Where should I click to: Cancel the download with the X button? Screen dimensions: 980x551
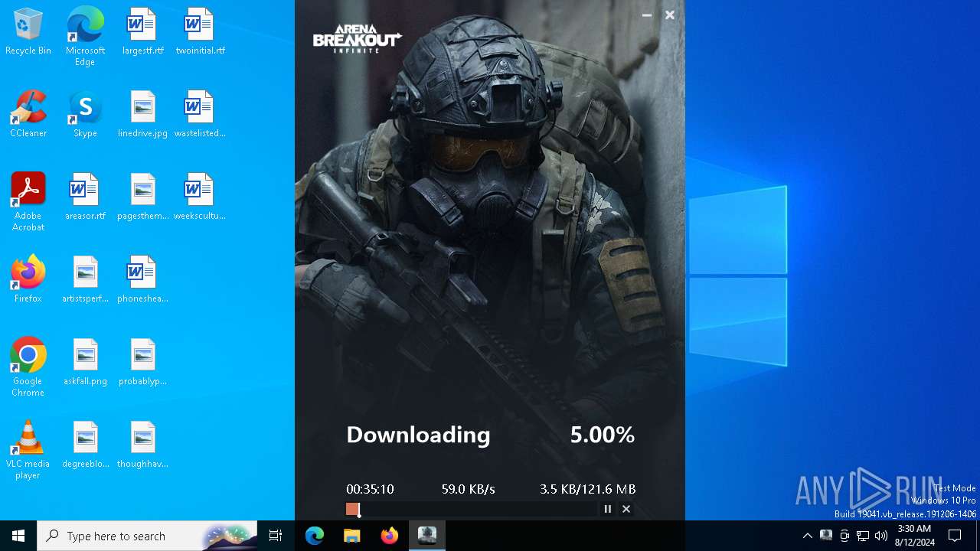click(626, 509)
